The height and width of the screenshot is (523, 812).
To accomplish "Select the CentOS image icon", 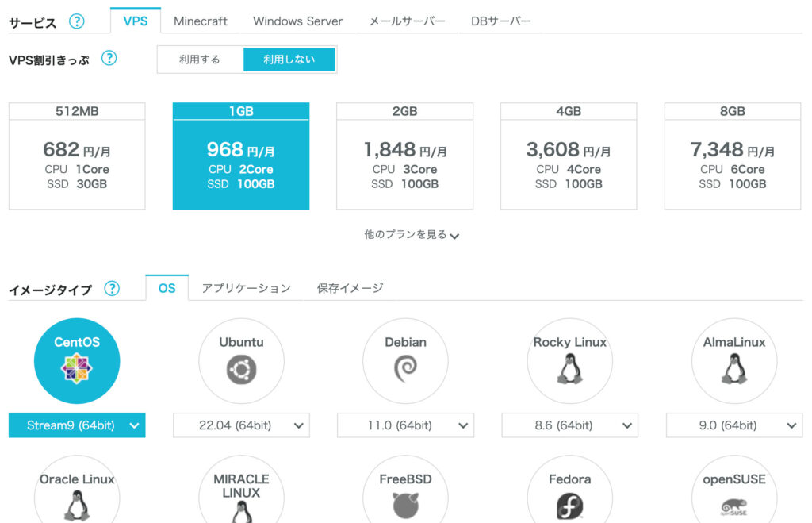I will click(x=77, y=361).
